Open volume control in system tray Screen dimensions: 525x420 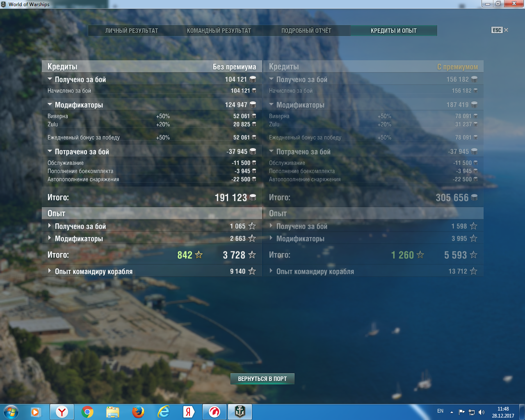click(x=482, y=412)
